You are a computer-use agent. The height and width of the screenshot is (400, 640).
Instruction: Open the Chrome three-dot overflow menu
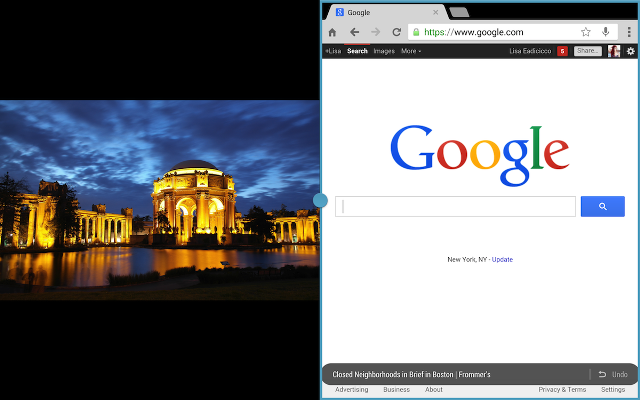629,32
